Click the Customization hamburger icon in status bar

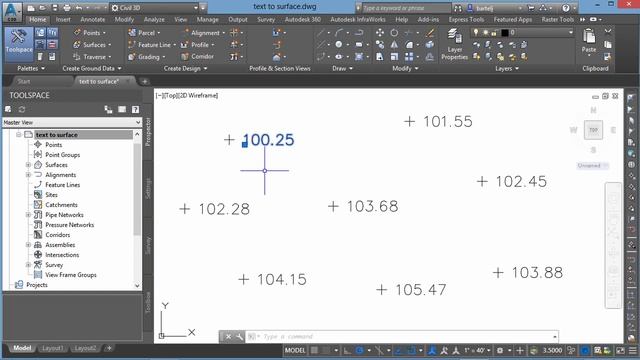click(632, 350)
